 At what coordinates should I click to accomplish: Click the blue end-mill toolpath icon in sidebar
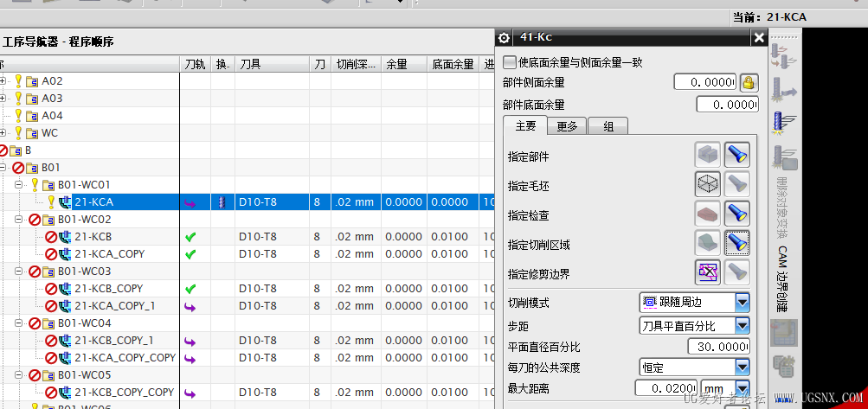[x=784, y=124]
